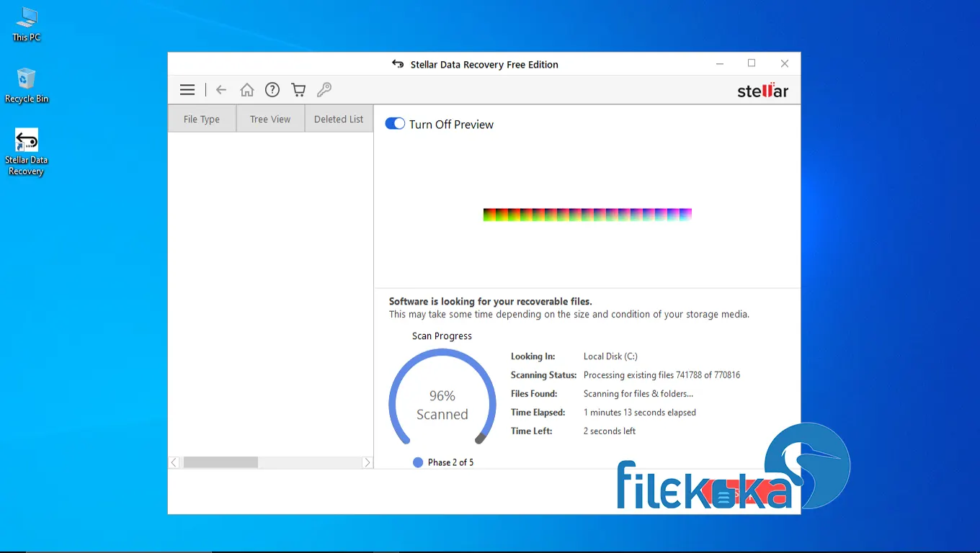Switch to the File Type tab
980x553 pixels.
pyautogui.click(x=202, y=119)
